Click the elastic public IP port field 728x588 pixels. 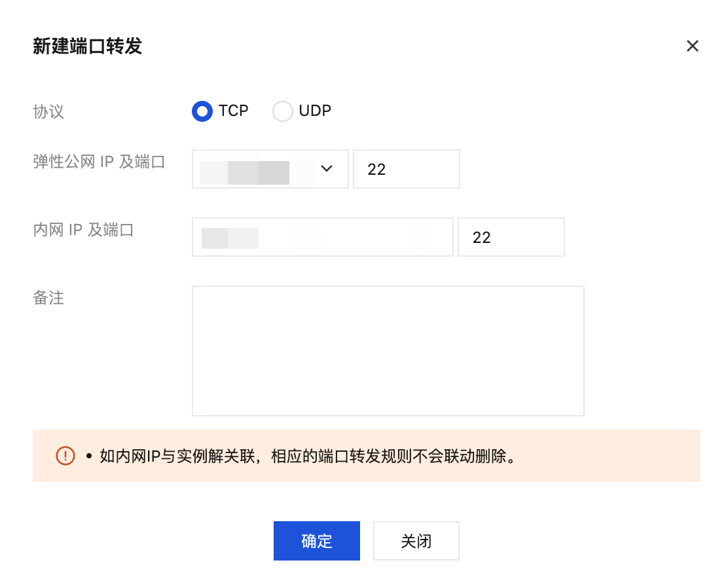406,169
